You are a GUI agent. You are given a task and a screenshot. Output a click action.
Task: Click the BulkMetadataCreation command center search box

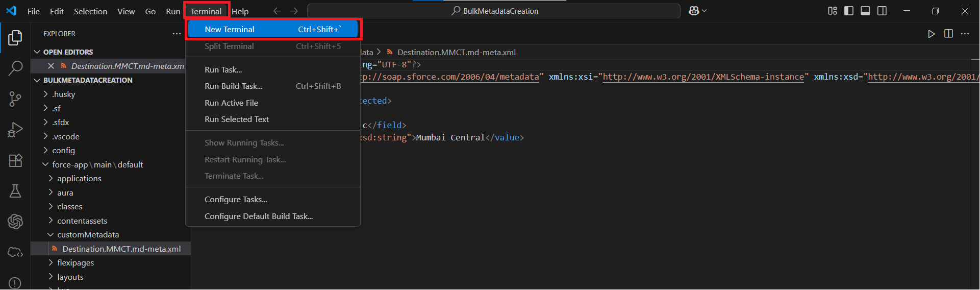tap(494, 11)
